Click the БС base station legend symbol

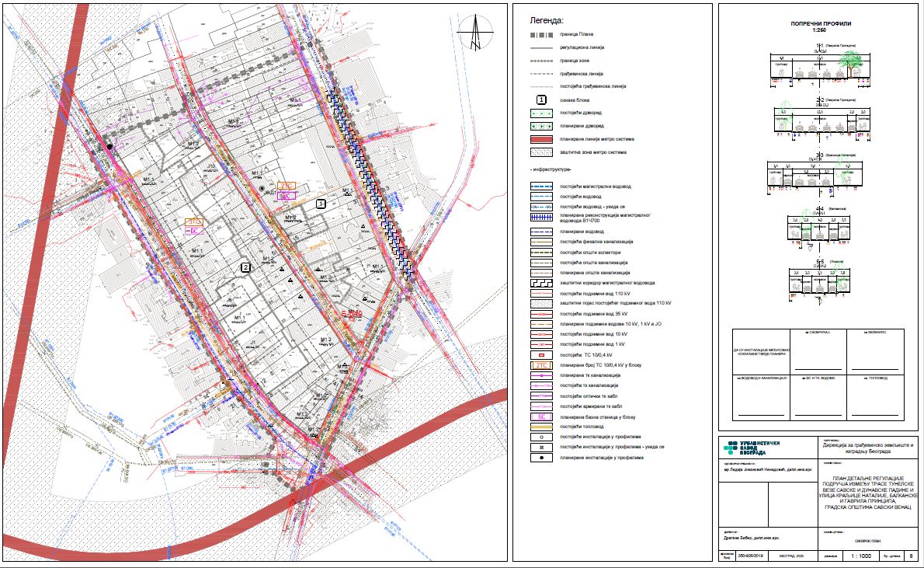pyautogui.click(x=542, y=416)
